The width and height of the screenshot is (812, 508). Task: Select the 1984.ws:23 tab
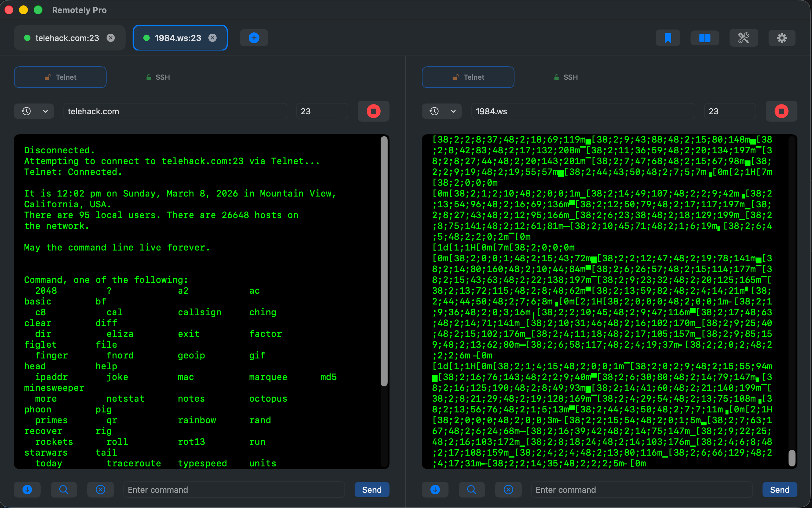pyautogui.click(x=180, y=38)
